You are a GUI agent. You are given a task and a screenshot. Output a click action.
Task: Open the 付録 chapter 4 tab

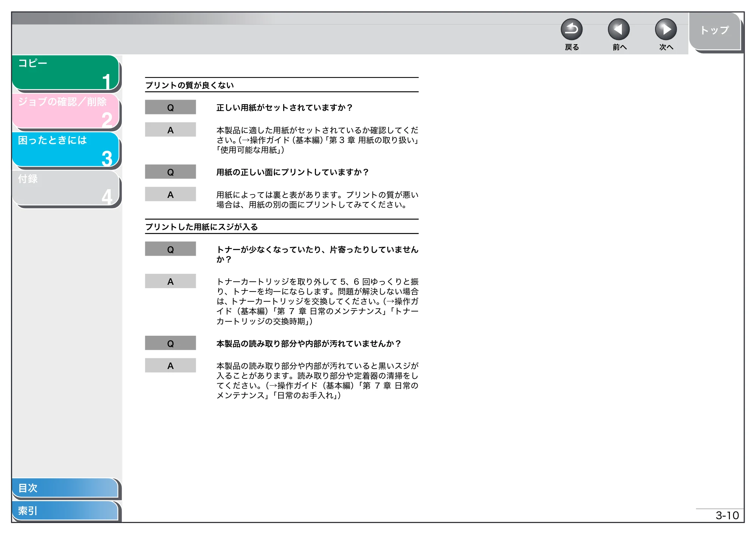pyautogui.click(x=66, y=188)
